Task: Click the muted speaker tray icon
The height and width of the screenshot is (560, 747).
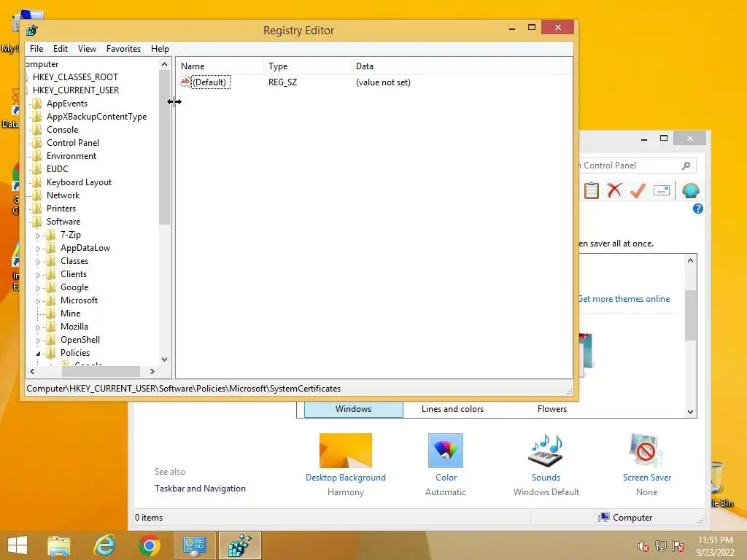Action: pos(643,546)
